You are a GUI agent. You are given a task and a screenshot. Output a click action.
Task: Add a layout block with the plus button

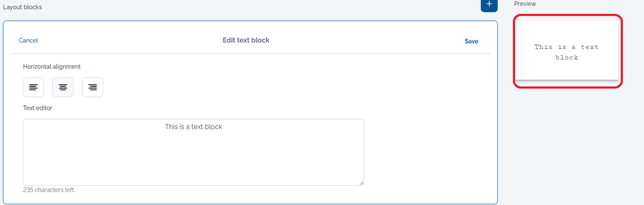(489, 5)
